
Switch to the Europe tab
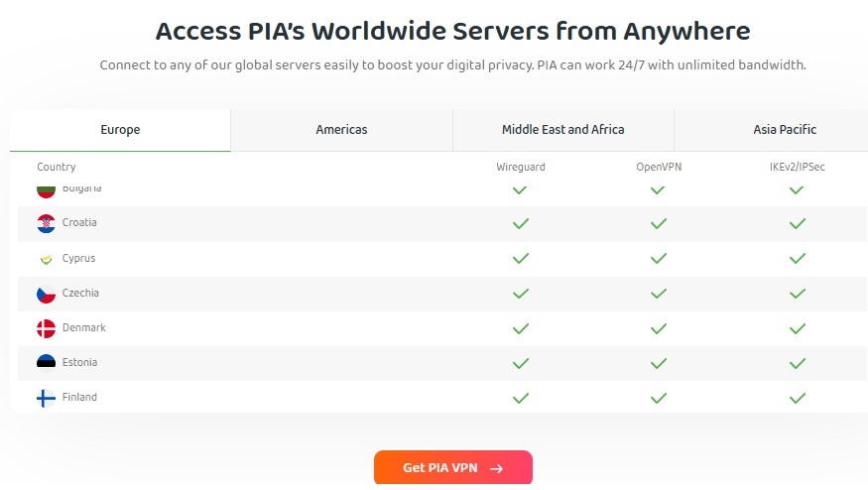click(120, 130)
